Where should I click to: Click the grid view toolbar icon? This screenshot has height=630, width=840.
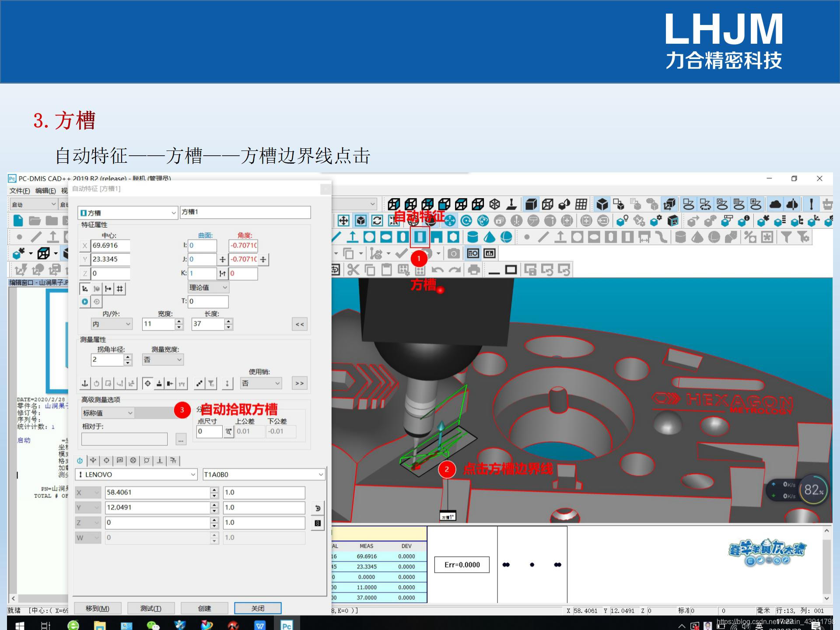[581, 204]
